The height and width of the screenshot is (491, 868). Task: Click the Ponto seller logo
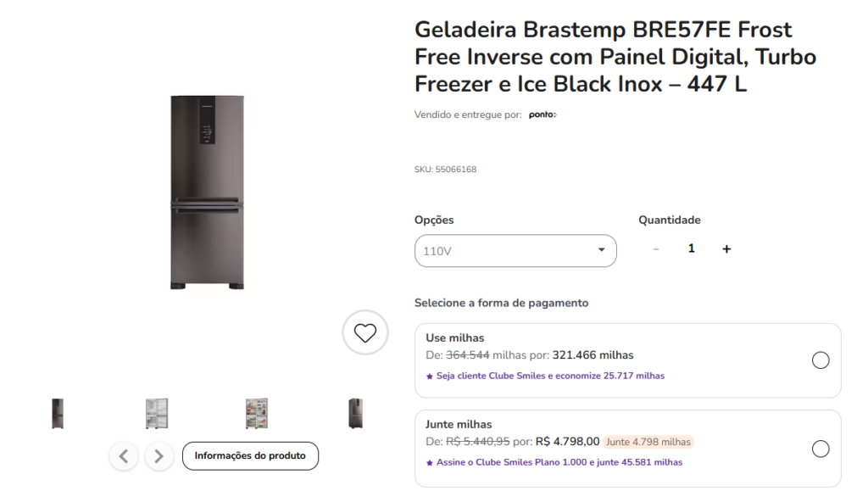(542, 114)
